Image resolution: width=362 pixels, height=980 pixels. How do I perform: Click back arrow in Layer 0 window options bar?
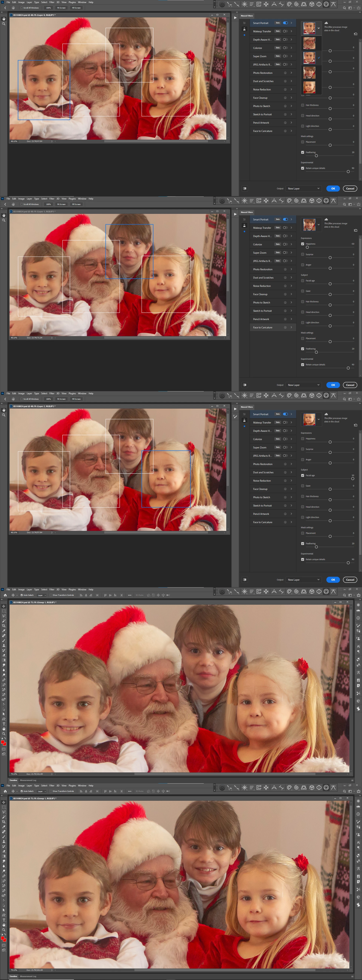point(5,8)
